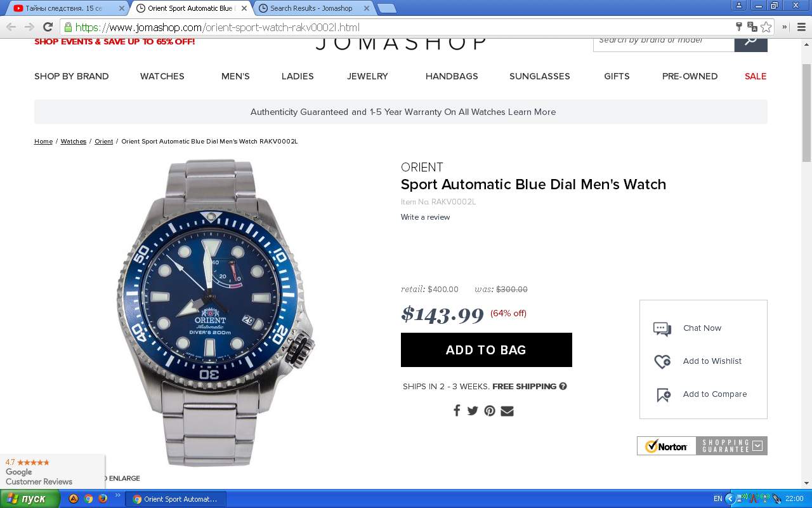Image resolution: width=812 pixels, height=508 pixels.
Task: Click the Add to Compare icon
Action: coord(664,395)
